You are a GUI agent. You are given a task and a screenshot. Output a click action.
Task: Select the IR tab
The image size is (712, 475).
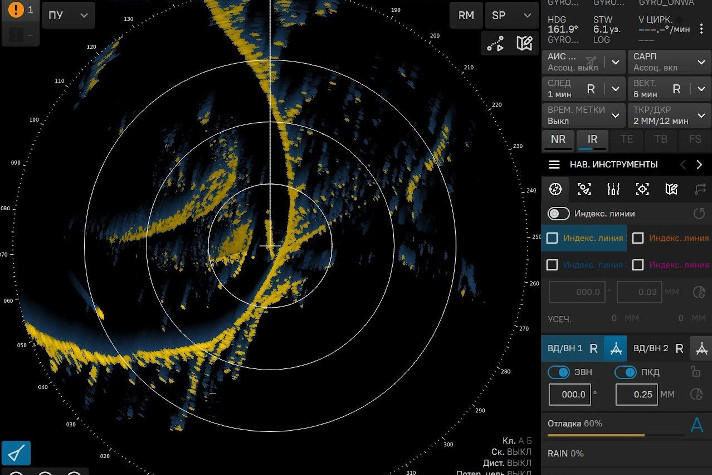coord(592,140)
